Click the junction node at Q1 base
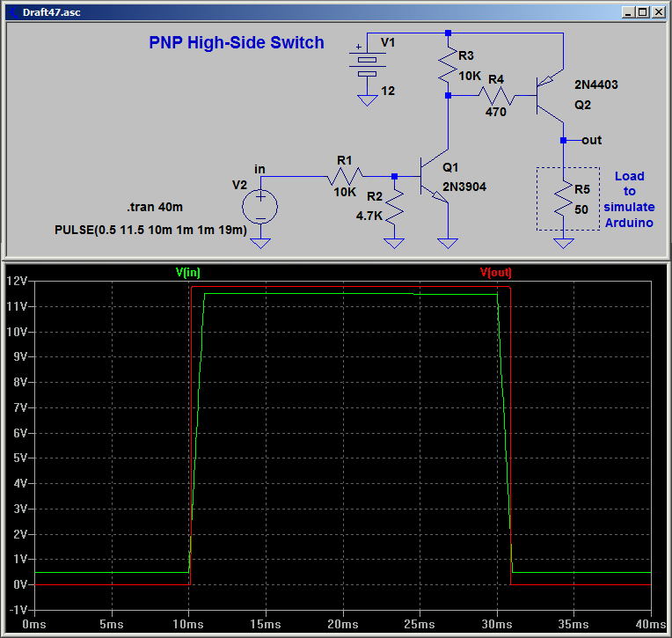 tap(394, 176)
